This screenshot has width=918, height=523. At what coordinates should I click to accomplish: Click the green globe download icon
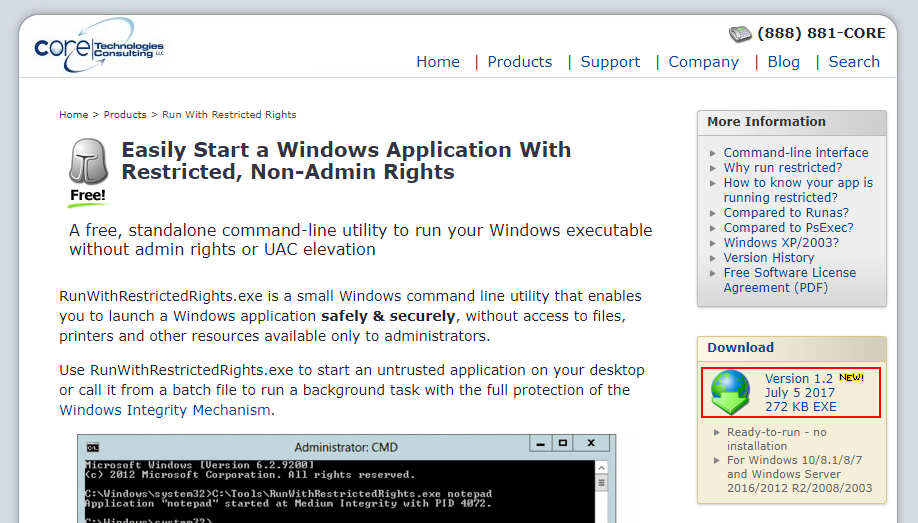pos(730,392)
